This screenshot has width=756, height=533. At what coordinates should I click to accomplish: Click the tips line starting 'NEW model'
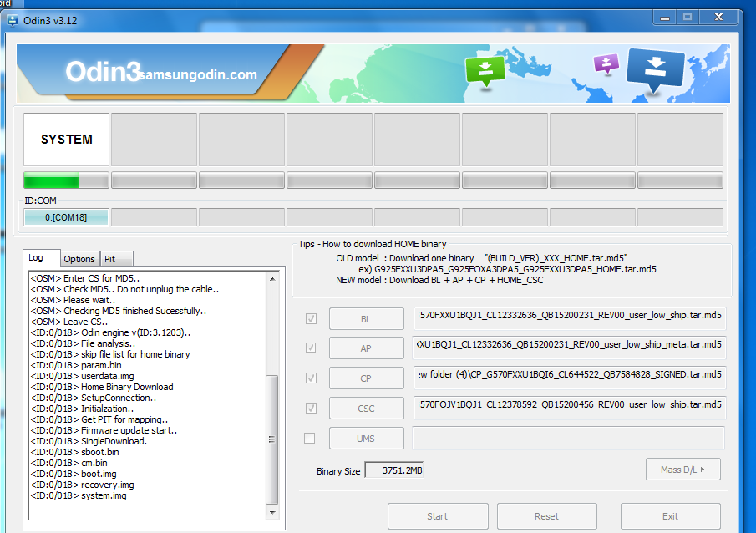439,280
